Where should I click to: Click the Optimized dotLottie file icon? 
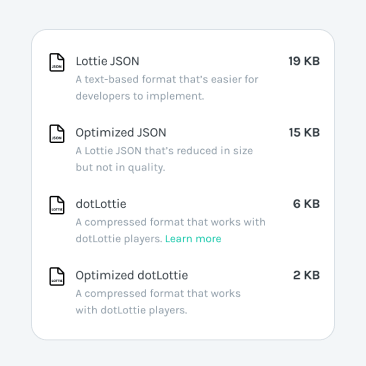[x=57, y=276]
